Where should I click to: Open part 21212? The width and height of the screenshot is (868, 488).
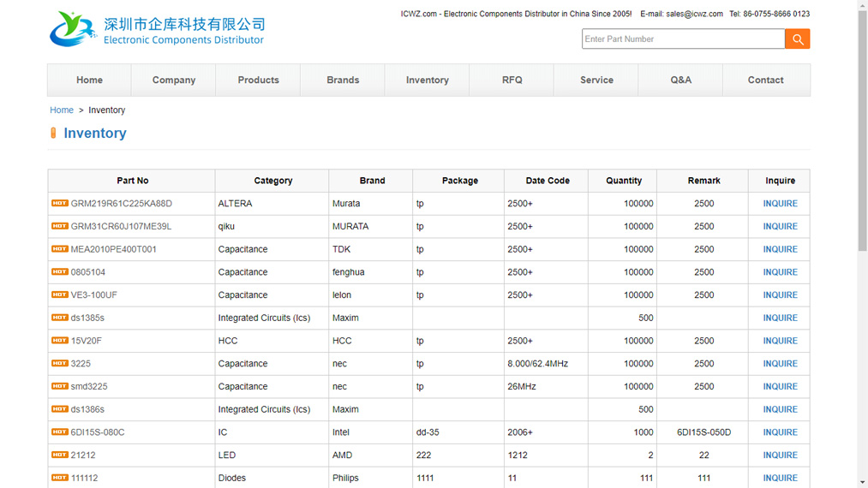[83, 455]
